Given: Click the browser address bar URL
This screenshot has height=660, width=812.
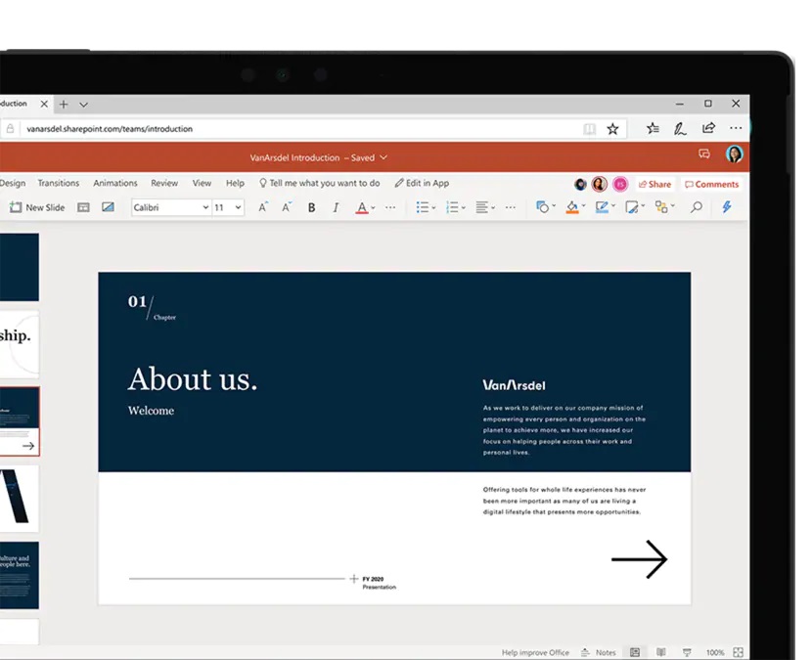Looking at the screenshot, I should point(110,129).
